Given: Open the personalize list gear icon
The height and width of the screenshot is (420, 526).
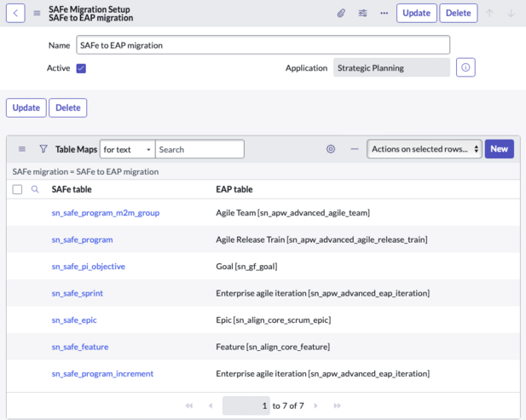Looking at the screenshot, I should (331, 149).
